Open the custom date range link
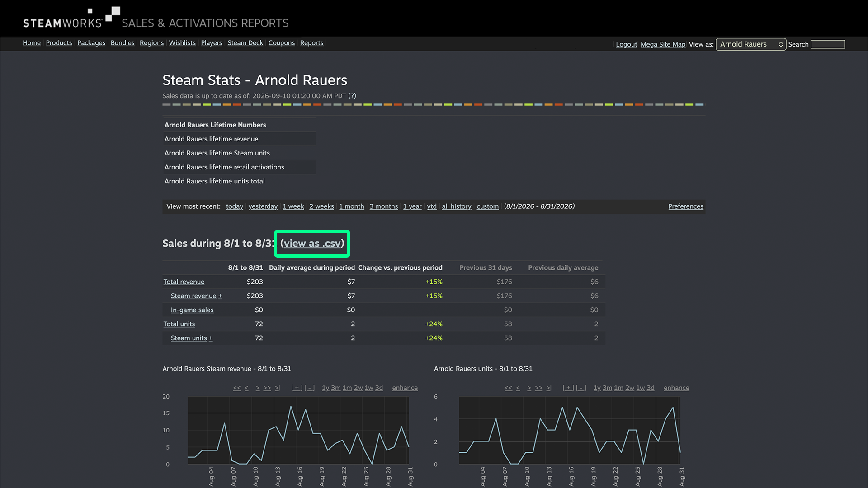 pyautogui.click(x=488, y=206)
